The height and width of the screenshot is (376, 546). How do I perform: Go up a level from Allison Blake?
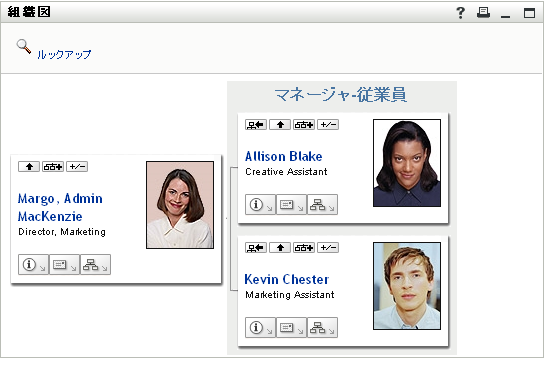click(280, 125)
